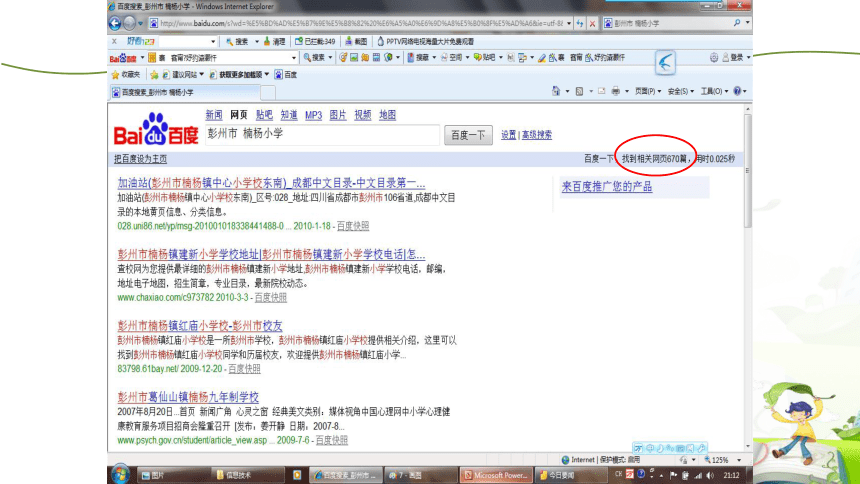Select the 百度搜索_彭州市 楠杨小学 browser tab
The image size is (860, 484).
tap(185, 92)
